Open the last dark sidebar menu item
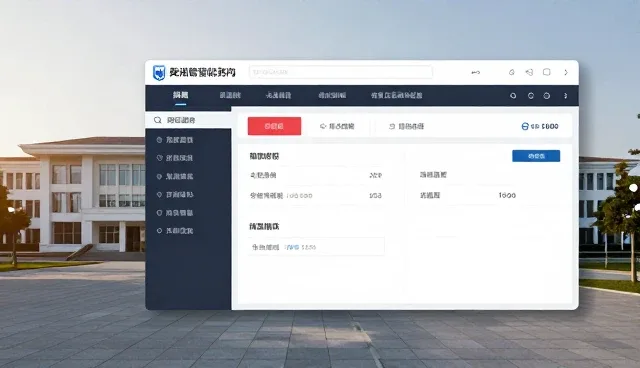640x368 pixels. point(175,231)
